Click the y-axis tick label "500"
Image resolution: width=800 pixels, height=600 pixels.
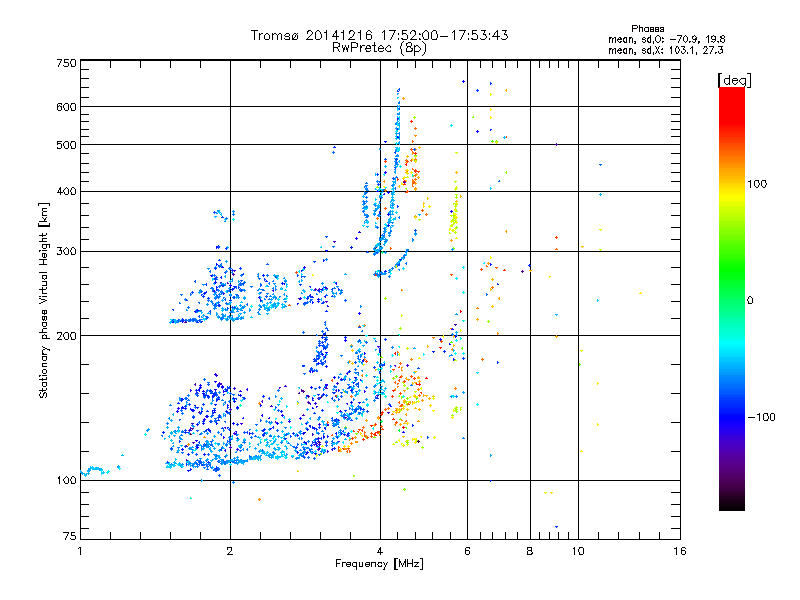[x=67, y=145]
